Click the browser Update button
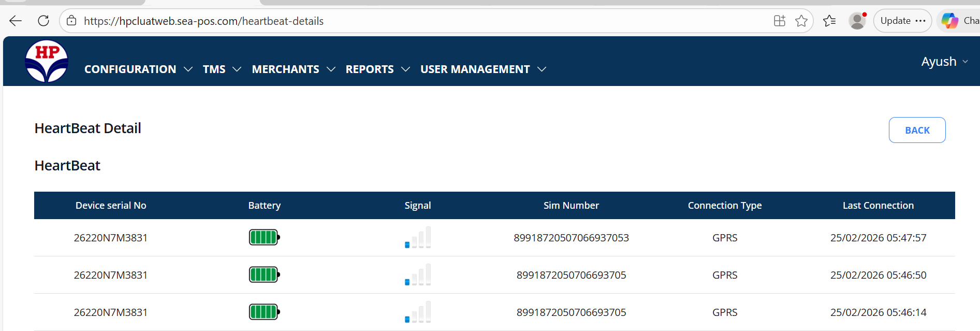 click(902, 21)
